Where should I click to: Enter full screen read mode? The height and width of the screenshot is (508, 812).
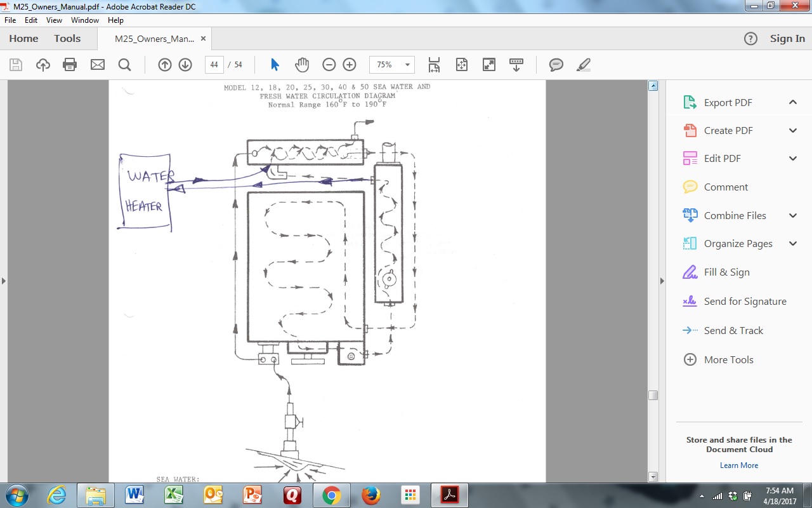[x=488, y=64]
